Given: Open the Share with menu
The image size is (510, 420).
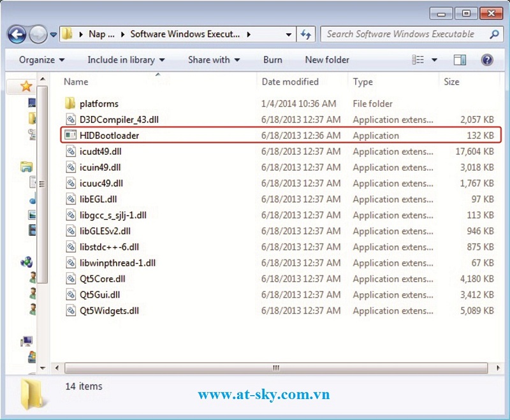Looking at the screenshot, I should tap(214, 60).
